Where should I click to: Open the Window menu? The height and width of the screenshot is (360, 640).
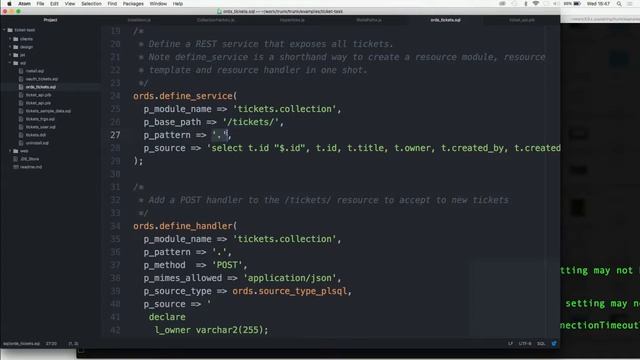pos(158,4)
